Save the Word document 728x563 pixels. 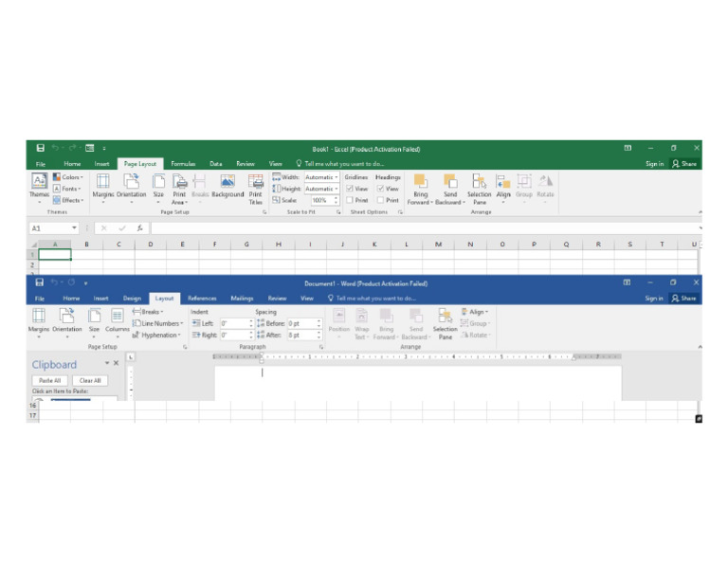(x=40, y=282)
